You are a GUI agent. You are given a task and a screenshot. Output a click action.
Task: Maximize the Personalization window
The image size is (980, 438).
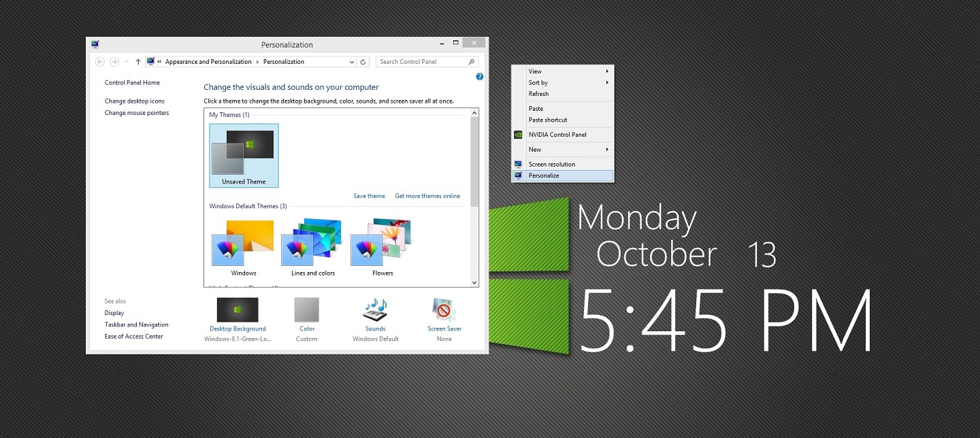coord(455,43)
